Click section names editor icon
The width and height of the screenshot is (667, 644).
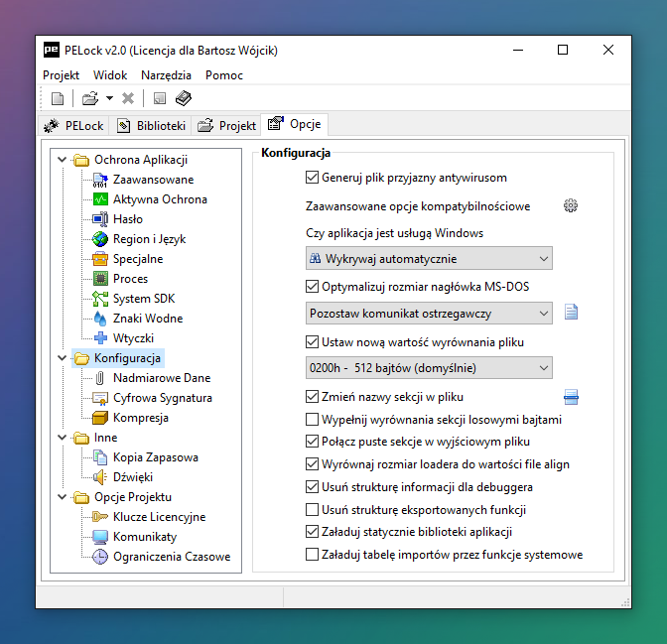coord(571,397)
